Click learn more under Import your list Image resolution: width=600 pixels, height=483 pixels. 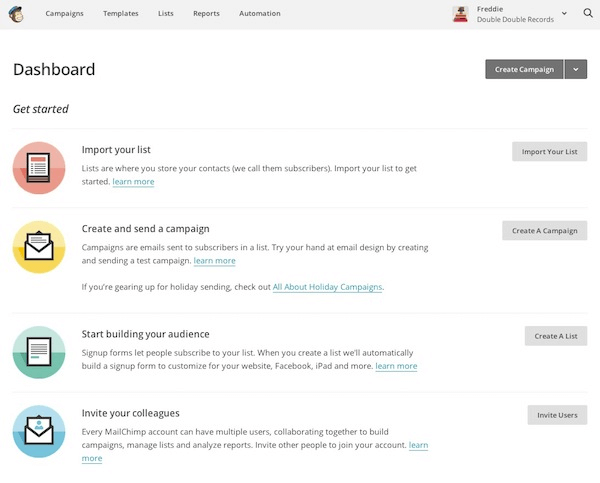tap(133, 182)
